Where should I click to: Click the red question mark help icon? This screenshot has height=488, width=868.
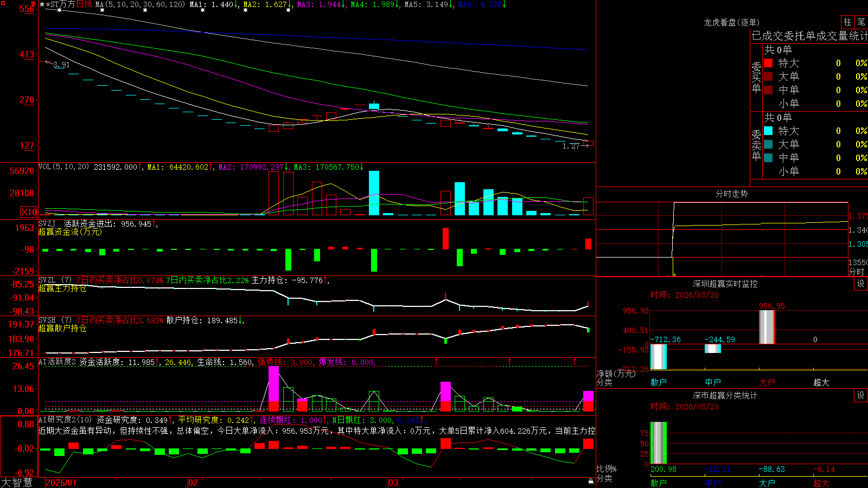(x=33, y=4)
